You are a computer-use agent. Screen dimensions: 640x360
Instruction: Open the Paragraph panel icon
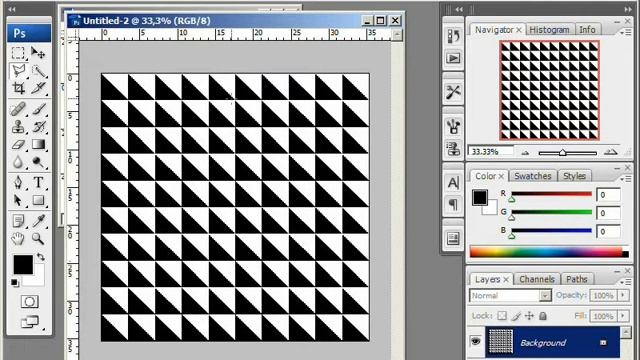453,204
